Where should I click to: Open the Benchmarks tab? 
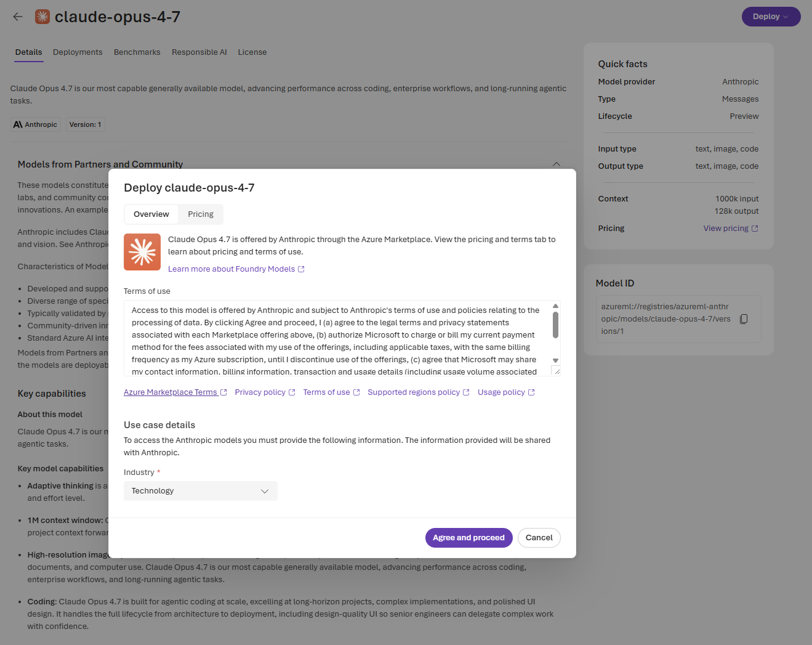tap(137, 52)
